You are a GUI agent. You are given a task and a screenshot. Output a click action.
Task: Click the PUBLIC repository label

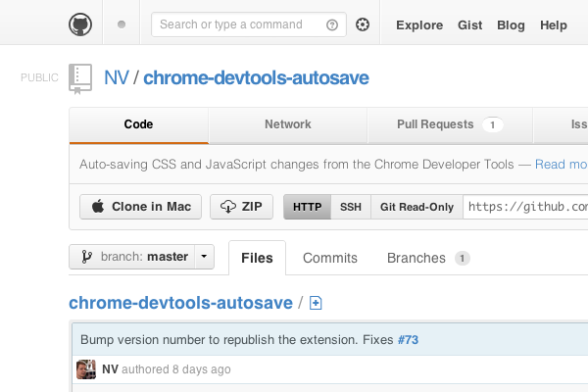39,77
